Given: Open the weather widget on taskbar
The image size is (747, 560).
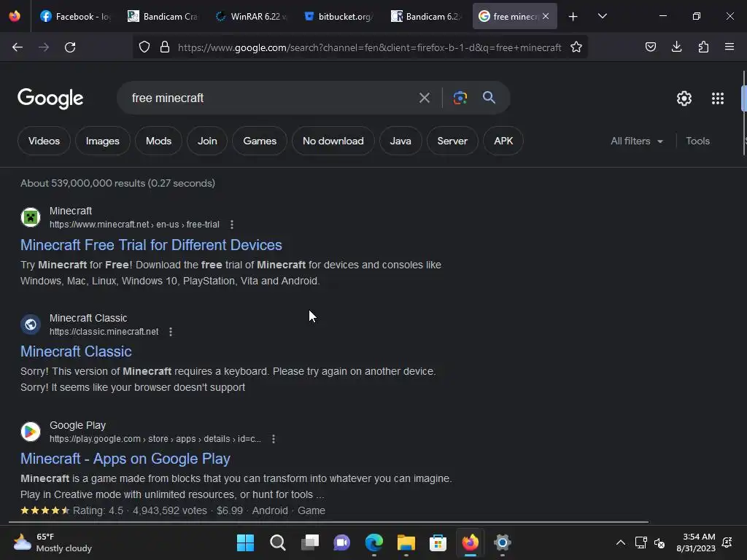Looking at the screenshot, I should pyautogui.click(x=53, y=542).
